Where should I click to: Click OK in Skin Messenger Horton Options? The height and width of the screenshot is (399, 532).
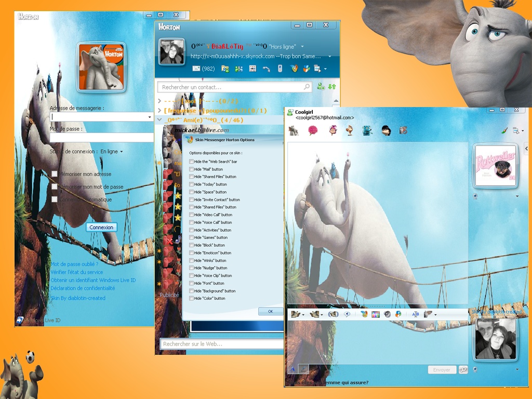click(270, 311)
